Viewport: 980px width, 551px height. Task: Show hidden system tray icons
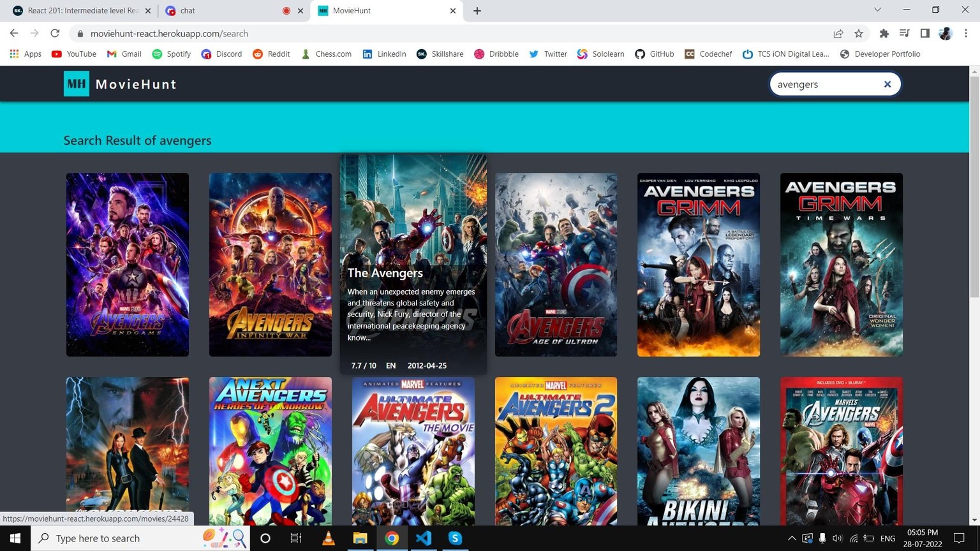click(x=792, y=538)
